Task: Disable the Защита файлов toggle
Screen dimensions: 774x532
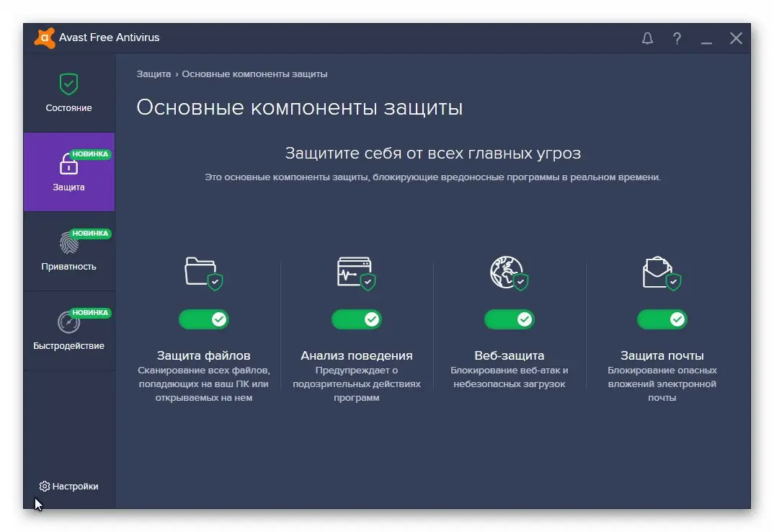Action: point(204,319)
